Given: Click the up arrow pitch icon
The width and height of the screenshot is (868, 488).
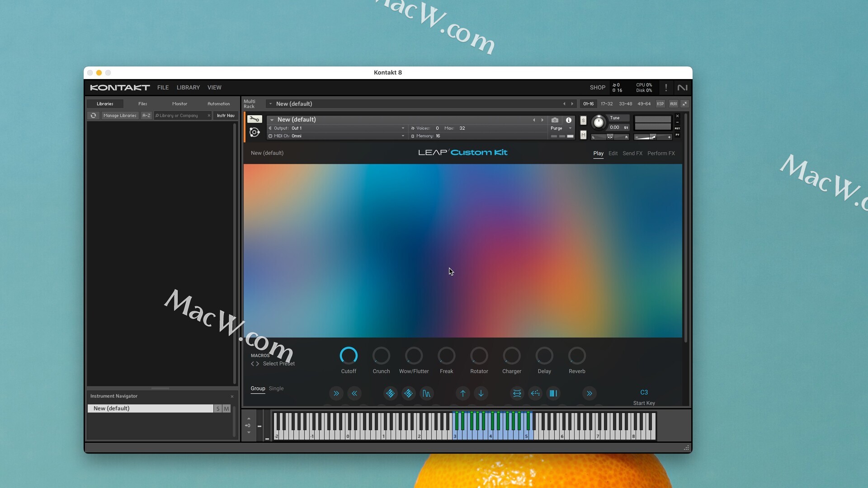Looking at the screenshot, I should pos(463,394).
